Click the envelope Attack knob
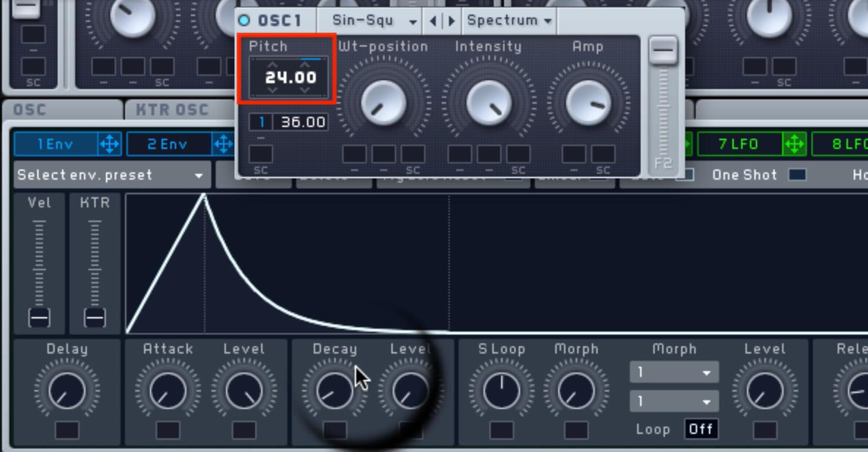This screenshot has width=868, height=452. point(168,391)
